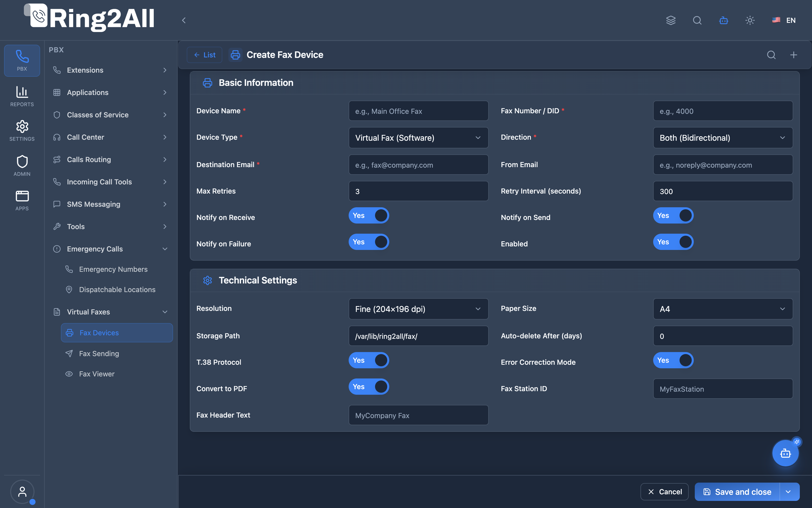This screenshot has width=812, height=508.
Task: Click the plus icon in Create Fax Device header
Action: tap(793, 55)
